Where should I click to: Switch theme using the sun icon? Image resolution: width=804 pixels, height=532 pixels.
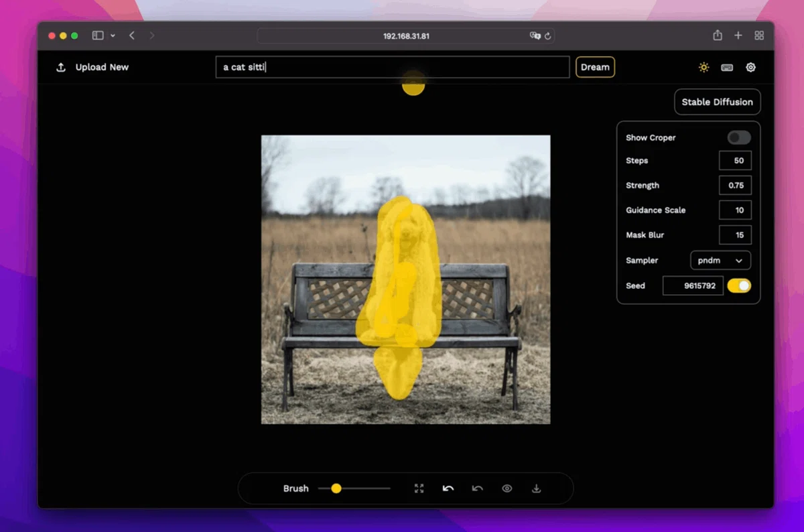(x=703, y=67)
